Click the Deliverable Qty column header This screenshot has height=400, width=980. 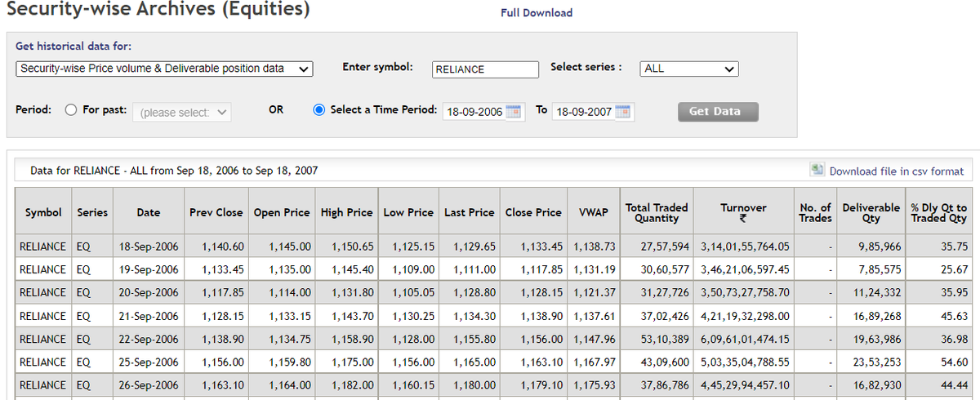871,212
